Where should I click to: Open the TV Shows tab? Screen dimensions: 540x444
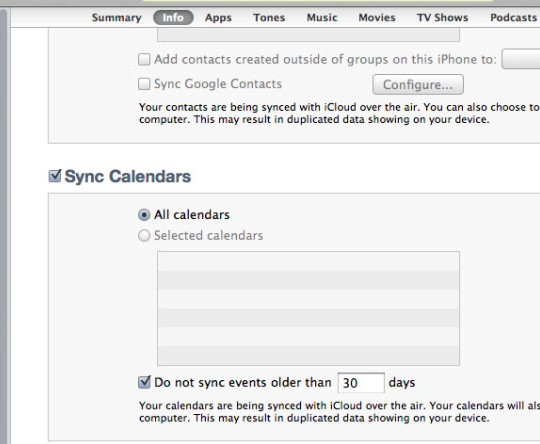pyautogui.click(x=443, y=18)
